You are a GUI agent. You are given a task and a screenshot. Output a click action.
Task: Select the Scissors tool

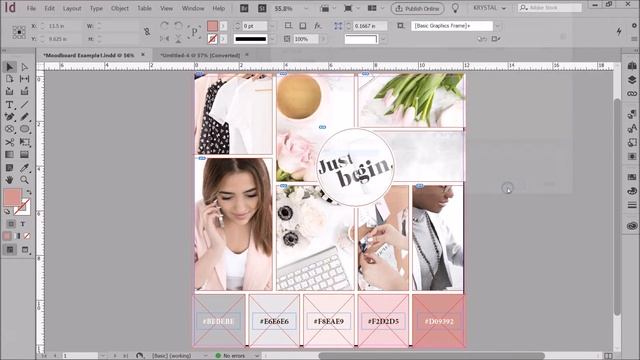coord(10,142)
